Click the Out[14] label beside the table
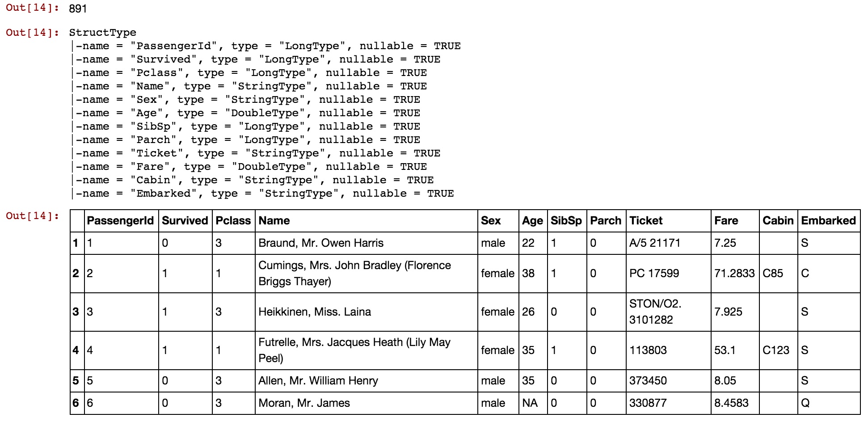 [32, 216]
